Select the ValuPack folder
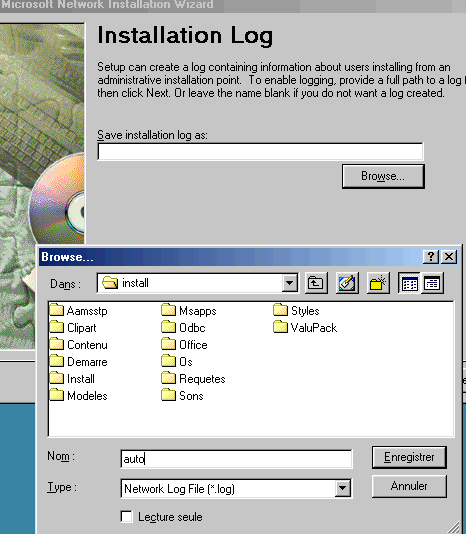 coord(305,328)
